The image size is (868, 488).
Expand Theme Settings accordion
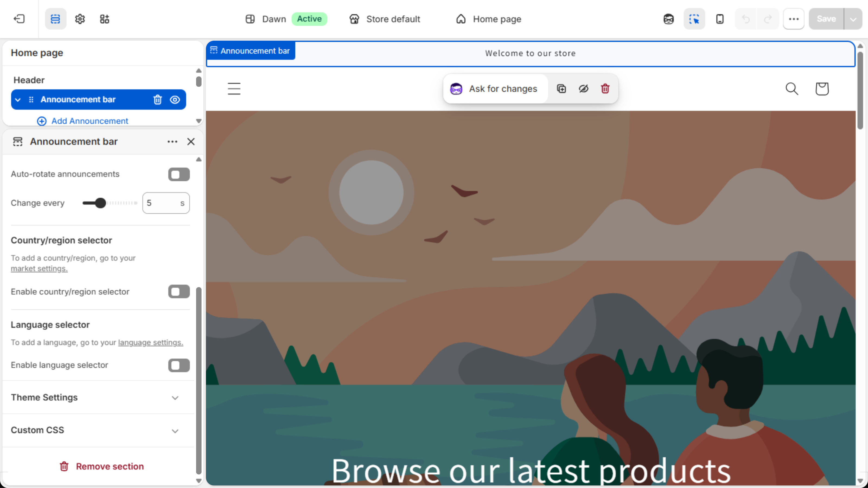coord(98,397)
